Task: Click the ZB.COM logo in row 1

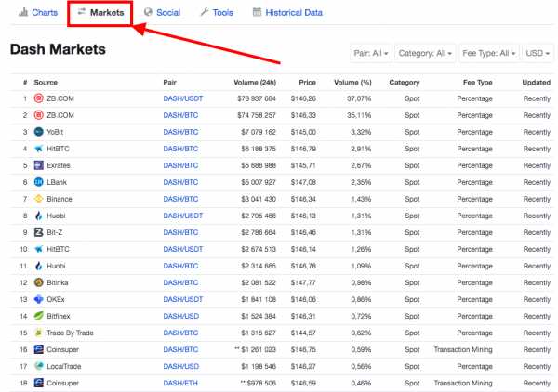Action: pos(38,98)
